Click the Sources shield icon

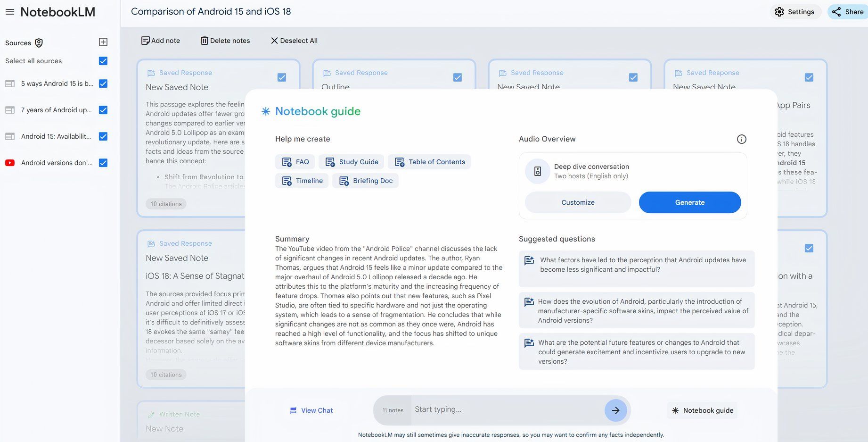point(39,43)
